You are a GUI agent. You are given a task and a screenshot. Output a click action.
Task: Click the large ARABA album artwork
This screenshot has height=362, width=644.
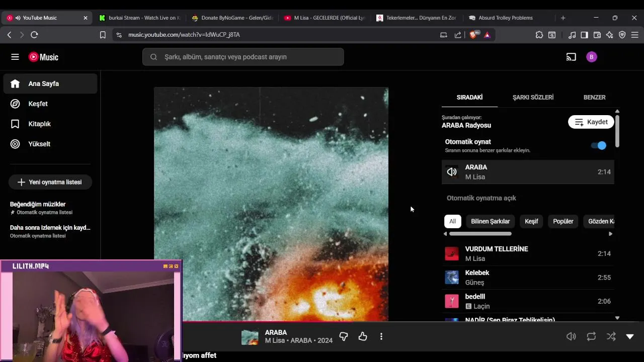click(x=271, y=204)
